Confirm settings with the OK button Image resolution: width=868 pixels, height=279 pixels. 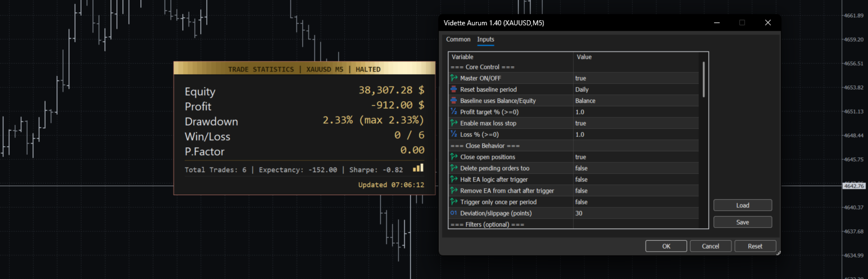pos(666,246)
